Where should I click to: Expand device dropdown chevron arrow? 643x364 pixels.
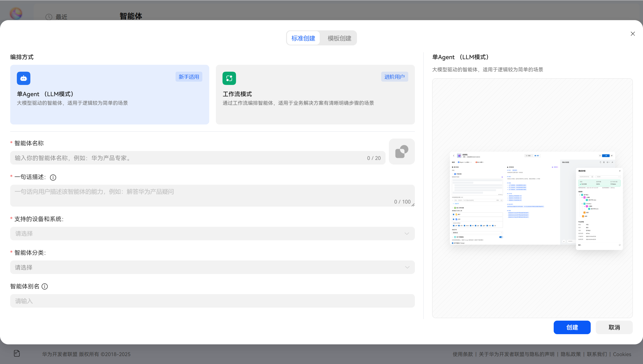coord(407,234)
